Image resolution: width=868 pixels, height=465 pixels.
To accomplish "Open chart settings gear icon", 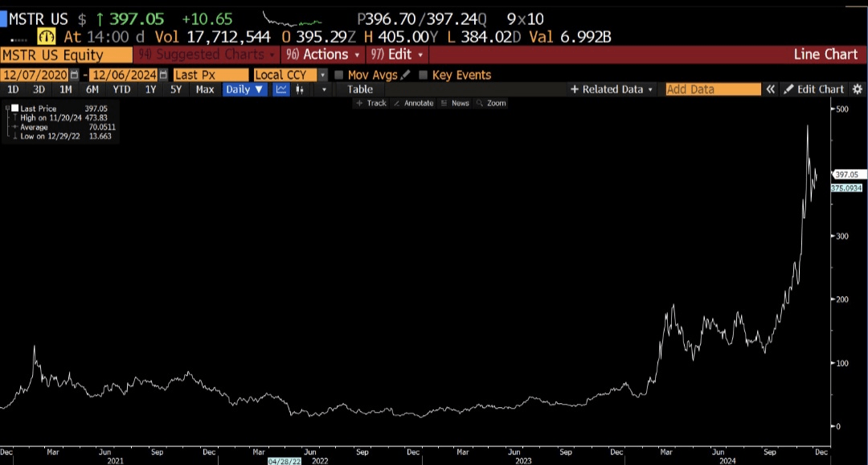I will point(858,89).
